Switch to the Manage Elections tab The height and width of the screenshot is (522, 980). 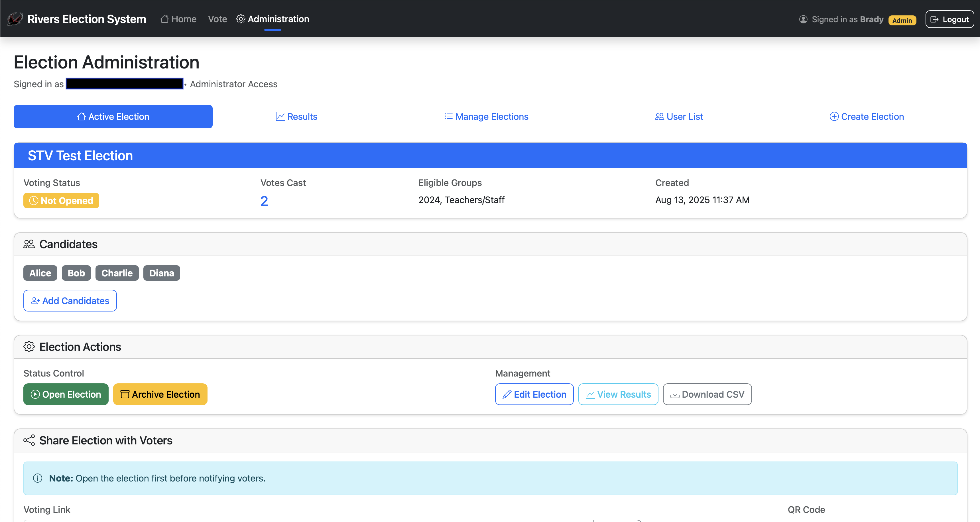tap(486, 116)
